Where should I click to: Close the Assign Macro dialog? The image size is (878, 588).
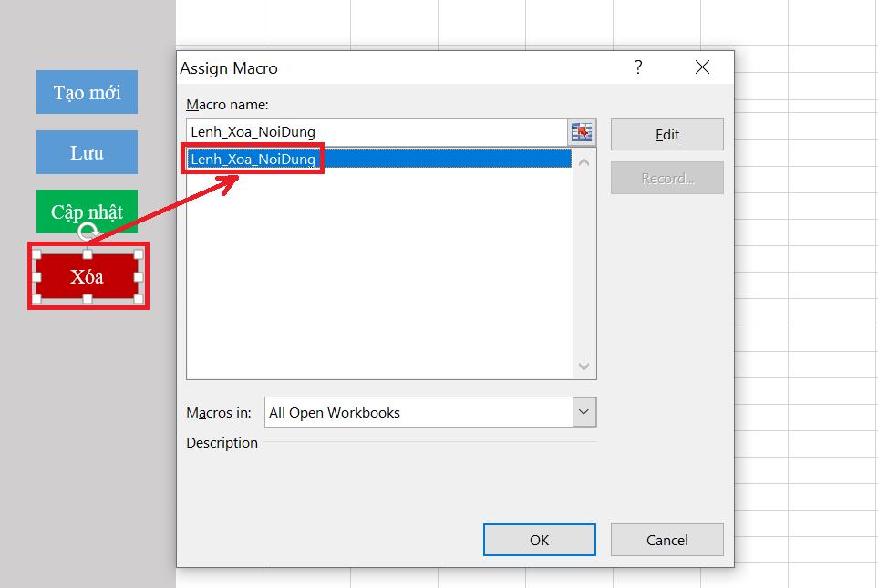coord(702,67)
